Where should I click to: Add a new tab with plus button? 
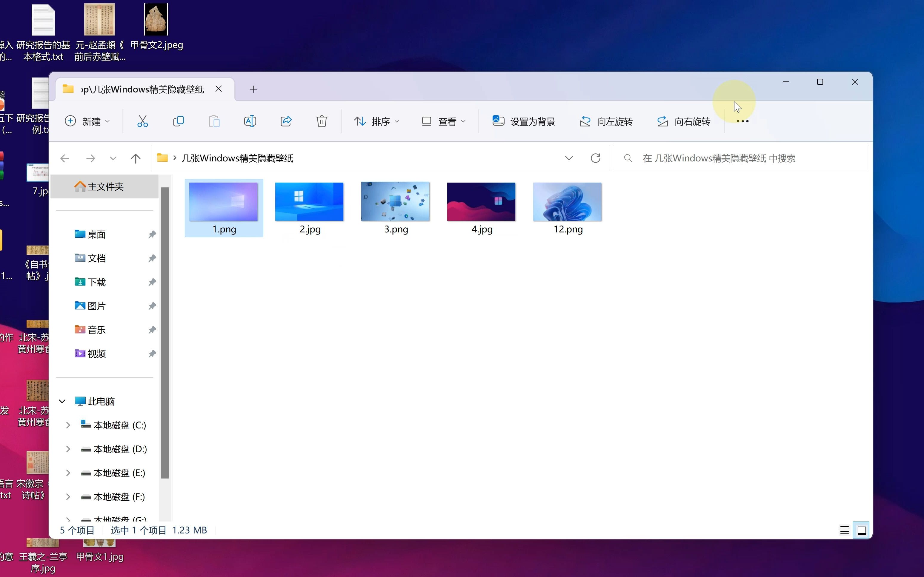coord(253,89)
